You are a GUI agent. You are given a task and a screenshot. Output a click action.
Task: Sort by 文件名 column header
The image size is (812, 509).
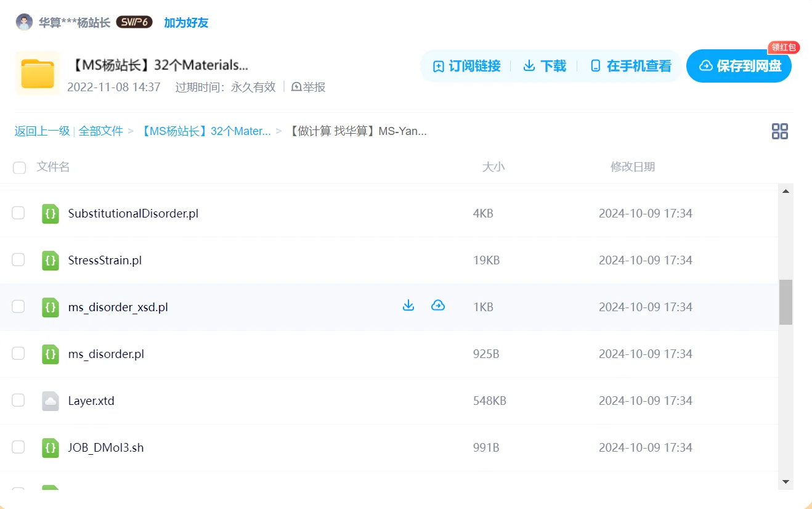(x=53, y=167)
